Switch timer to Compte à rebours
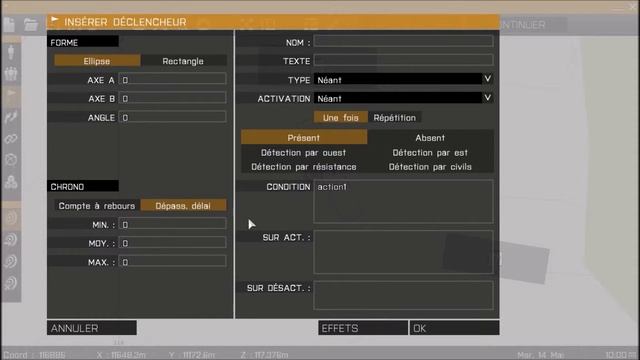 click(x=97, y=205)
